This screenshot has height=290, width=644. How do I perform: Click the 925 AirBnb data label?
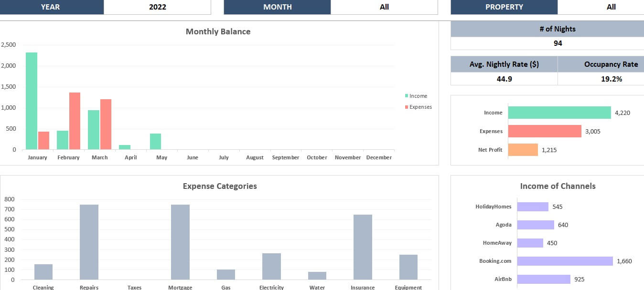(x=579, y=279)
